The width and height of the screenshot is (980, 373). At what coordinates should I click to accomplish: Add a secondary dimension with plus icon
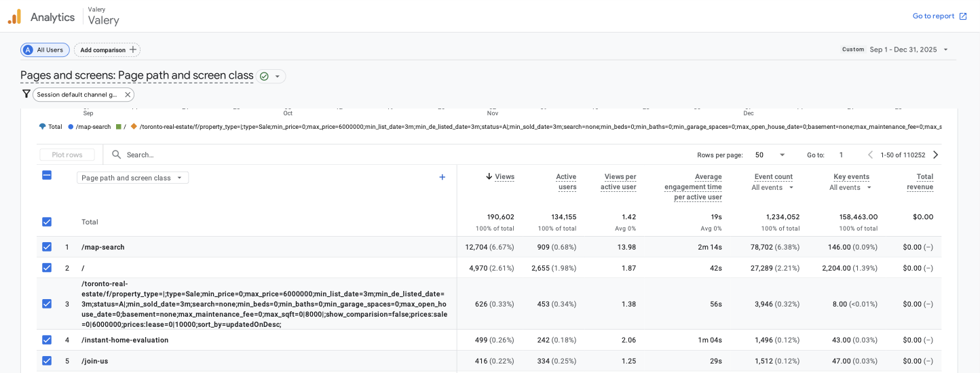click(x=442, y=177)
